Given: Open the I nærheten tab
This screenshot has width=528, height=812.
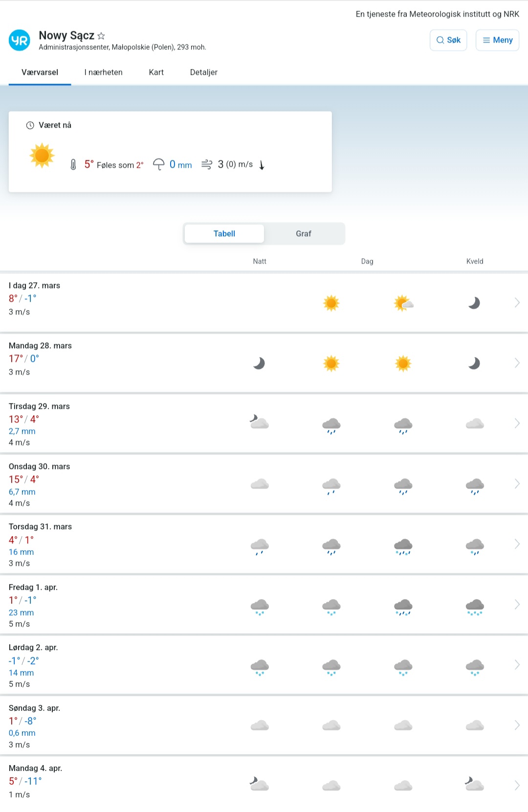Looking at the screenshot, I should coord(104,72).
